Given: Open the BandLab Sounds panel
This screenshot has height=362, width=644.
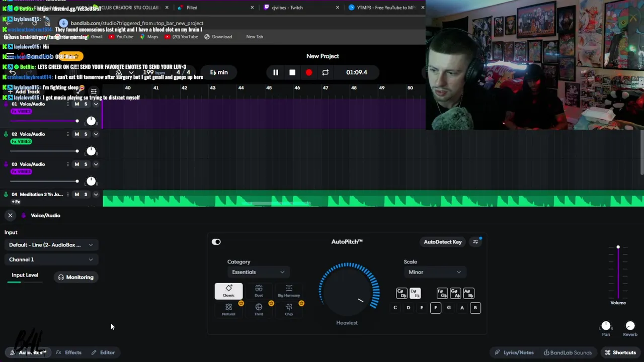Looking at the screenshot, I should coord(567,352).
